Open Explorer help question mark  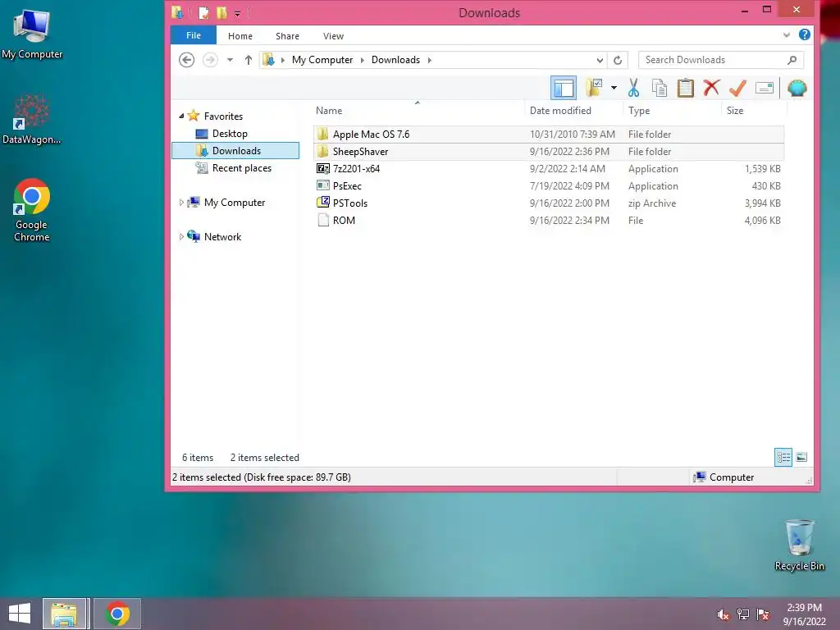click(804, 34)
